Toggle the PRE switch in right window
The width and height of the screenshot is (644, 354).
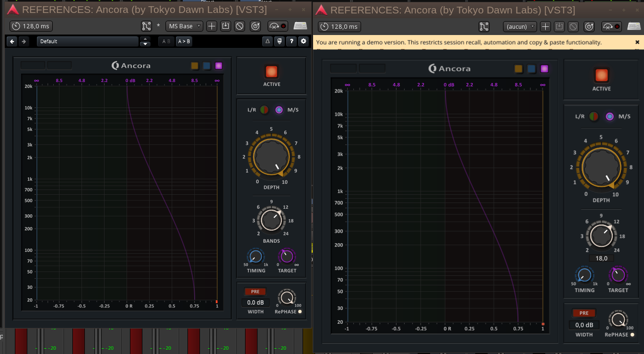[x=584, y=313]
